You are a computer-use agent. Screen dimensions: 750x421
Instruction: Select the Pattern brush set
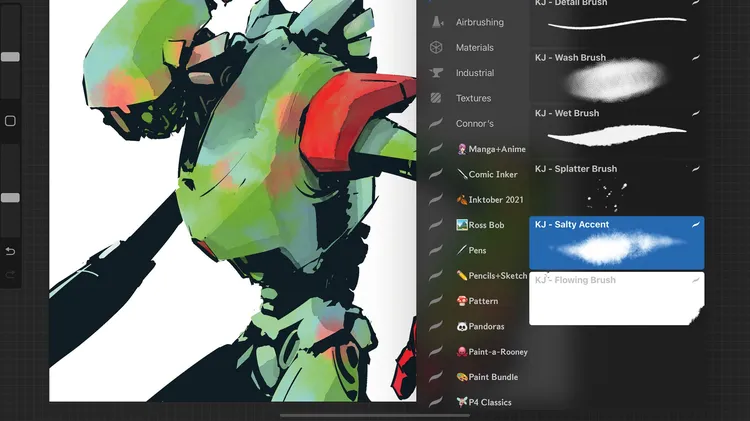point(477,301)
